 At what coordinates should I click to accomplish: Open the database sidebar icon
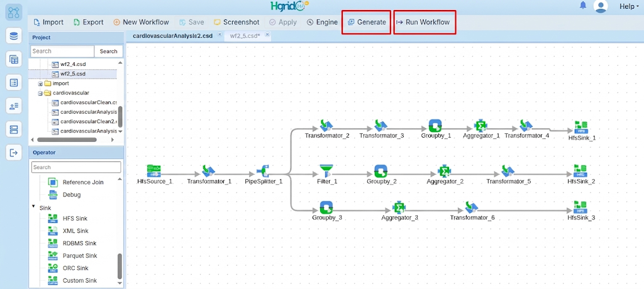(x=14, y=36)
